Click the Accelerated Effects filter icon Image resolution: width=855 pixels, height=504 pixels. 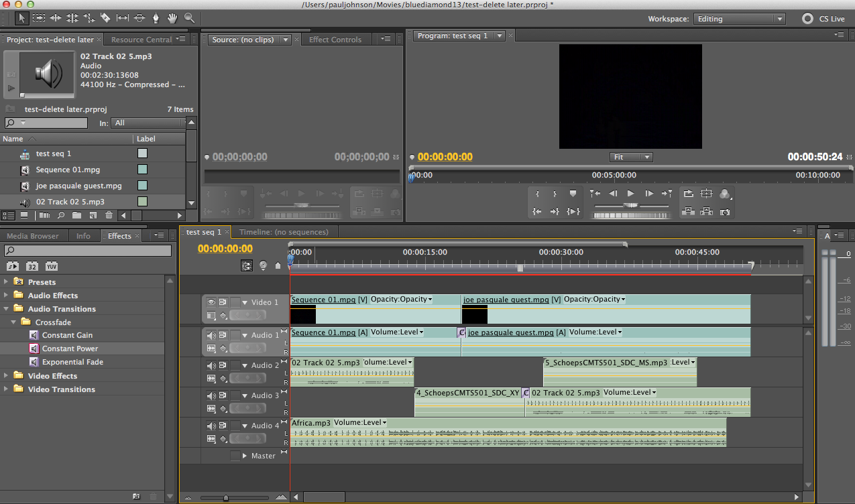coord(13,266)
